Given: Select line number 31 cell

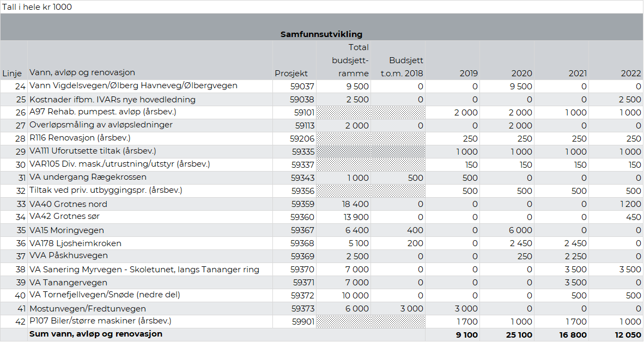Looking at the screenshot, I should coord(21,178).
